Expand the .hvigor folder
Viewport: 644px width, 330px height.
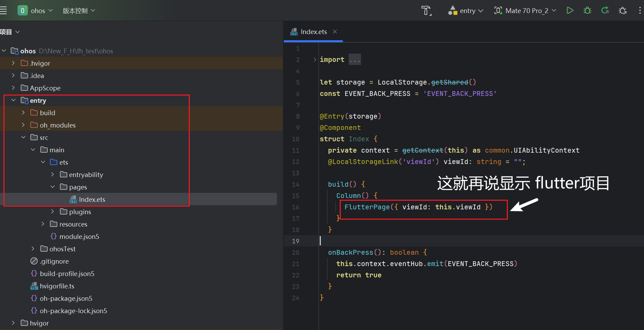13,63
